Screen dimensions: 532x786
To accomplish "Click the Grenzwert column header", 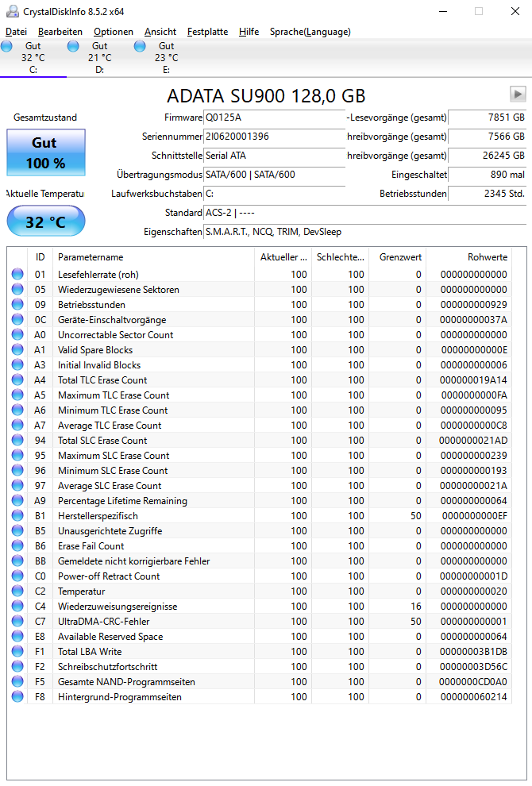I will (398, 256).
